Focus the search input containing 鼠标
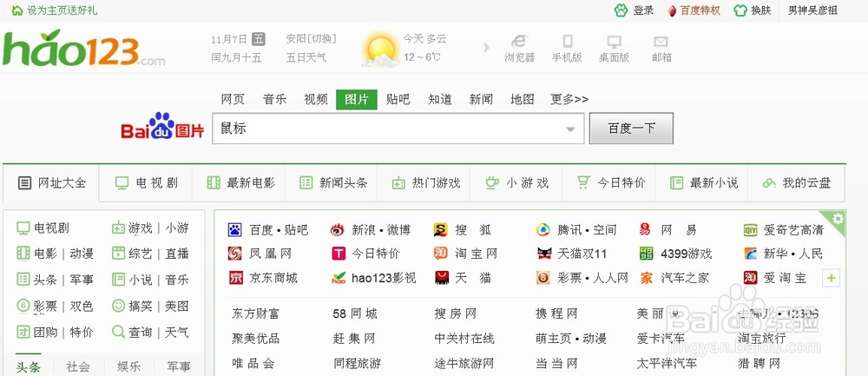 tap(398, 129)
